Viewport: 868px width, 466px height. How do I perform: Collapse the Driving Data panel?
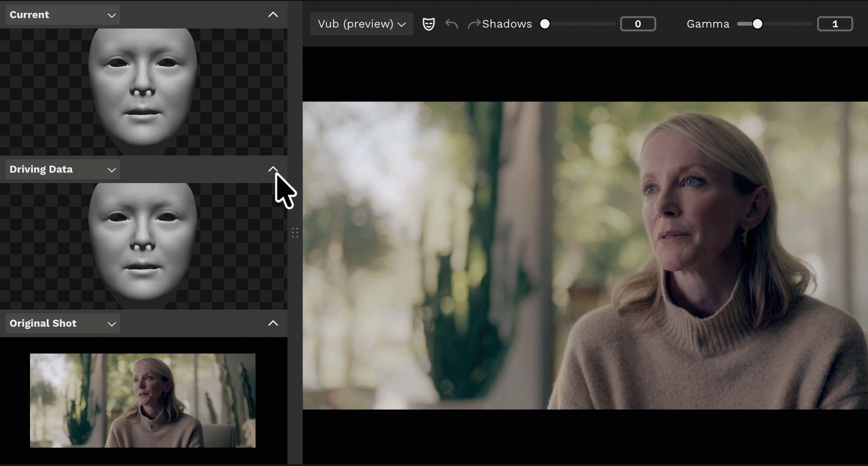point(273,169)
